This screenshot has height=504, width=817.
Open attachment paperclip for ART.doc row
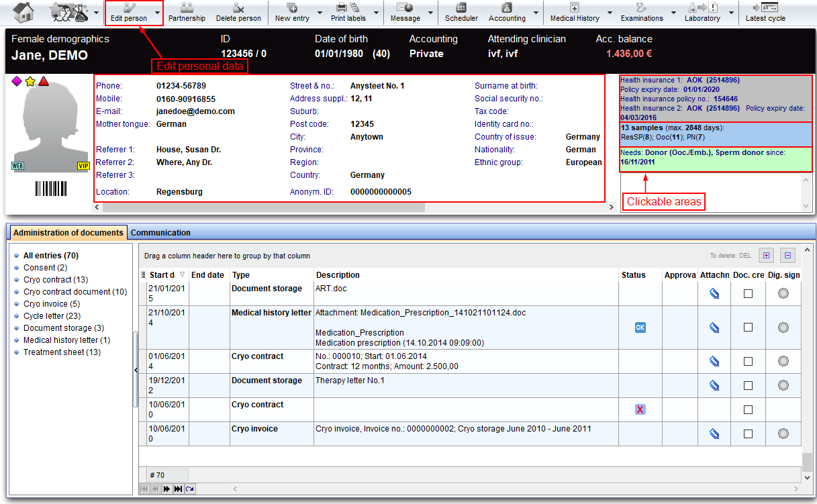tap(714, 293)
